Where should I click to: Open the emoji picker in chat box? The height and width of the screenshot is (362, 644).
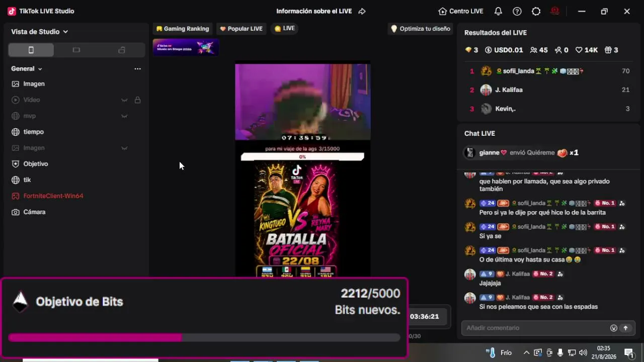pos(614,328)
